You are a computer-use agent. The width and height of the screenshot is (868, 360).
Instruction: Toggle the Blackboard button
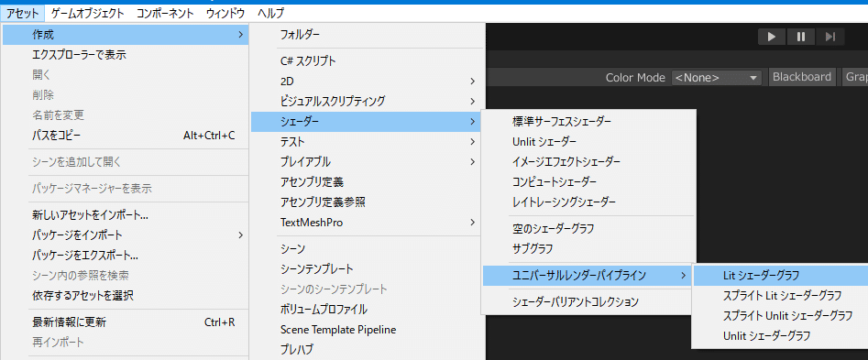(802, 78)
